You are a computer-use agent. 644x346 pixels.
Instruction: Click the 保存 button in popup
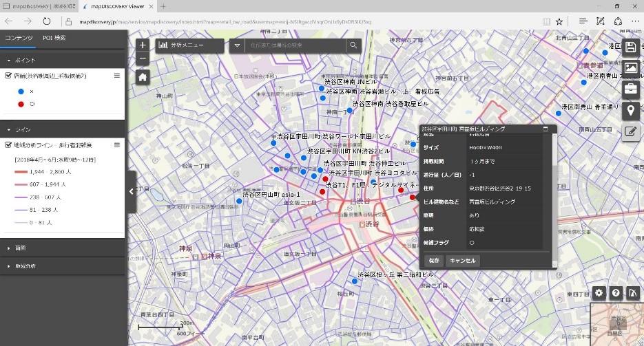433,261
